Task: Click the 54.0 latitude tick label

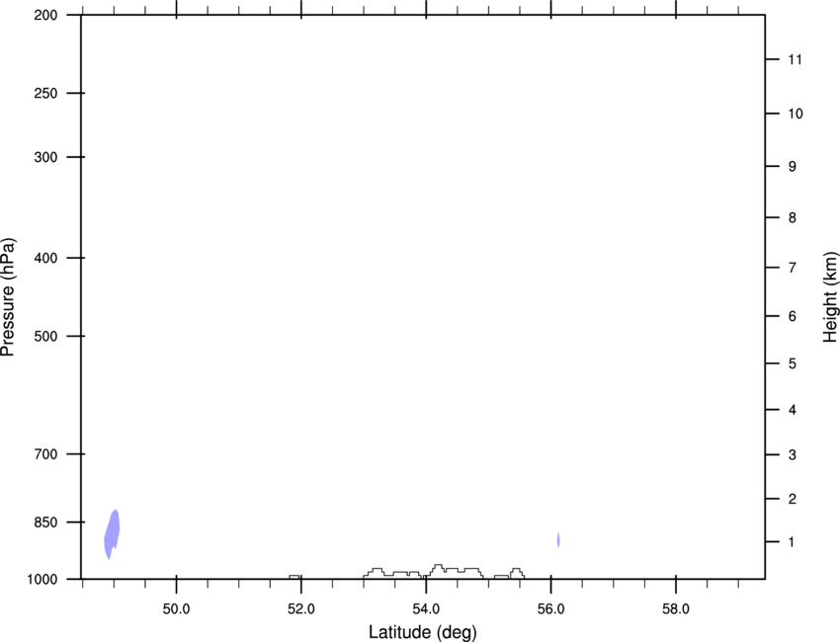Action: pyautogui.click(x=426, y=609)
